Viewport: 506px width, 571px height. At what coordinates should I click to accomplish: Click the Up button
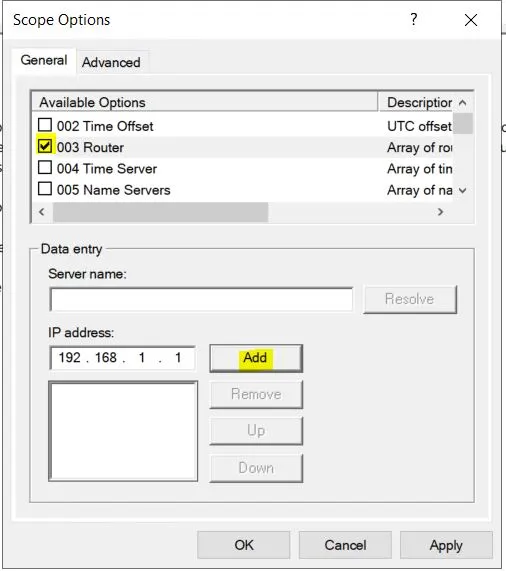[x=256, y=430]
